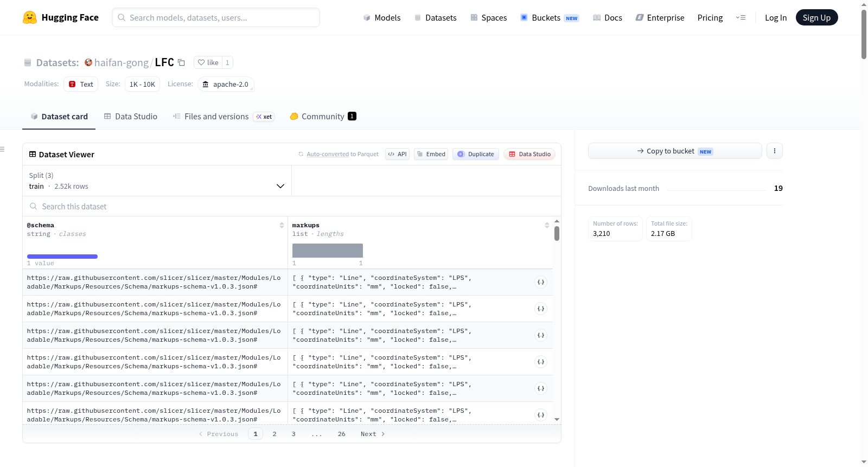Click the Datasets: breadcrumb label

click(58, 62)
